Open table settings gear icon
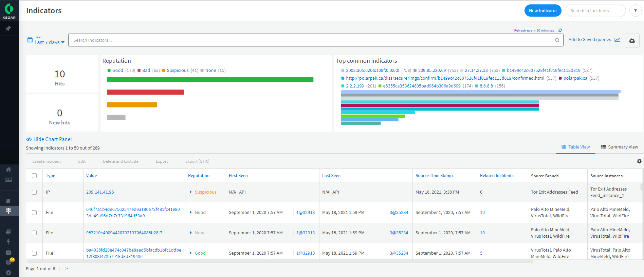This screenshot has height=277, width=644. pyautogui.click(x=639, y=161)
